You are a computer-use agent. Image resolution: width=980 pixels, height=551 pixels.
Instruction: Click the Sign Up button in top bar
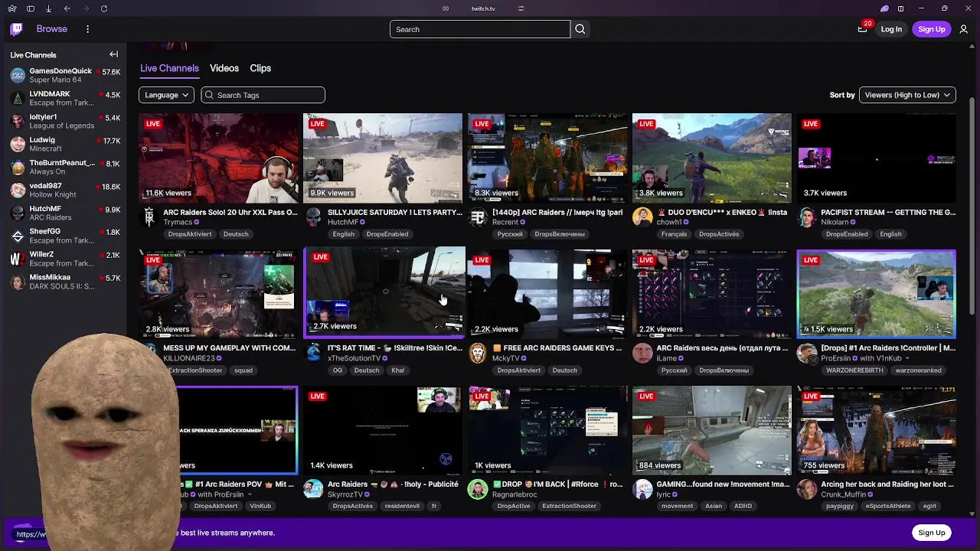(932, 29)
